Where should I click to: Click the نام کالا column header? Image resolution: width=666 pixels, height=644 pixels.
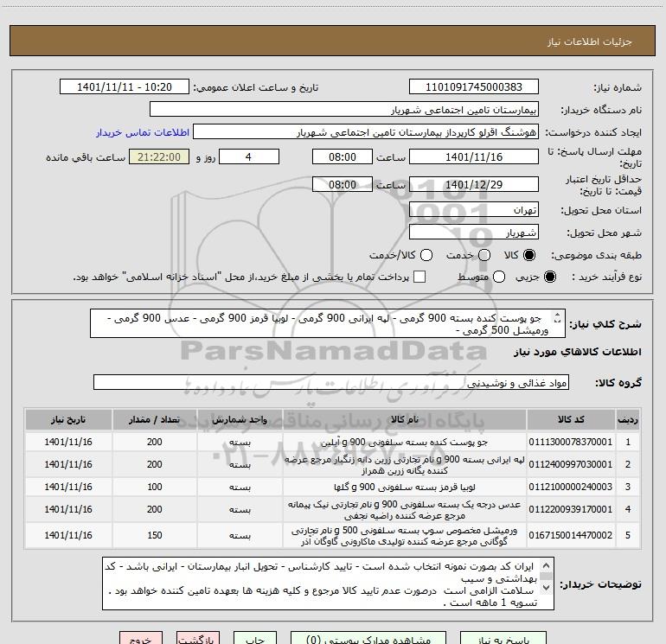pos(405,419)
